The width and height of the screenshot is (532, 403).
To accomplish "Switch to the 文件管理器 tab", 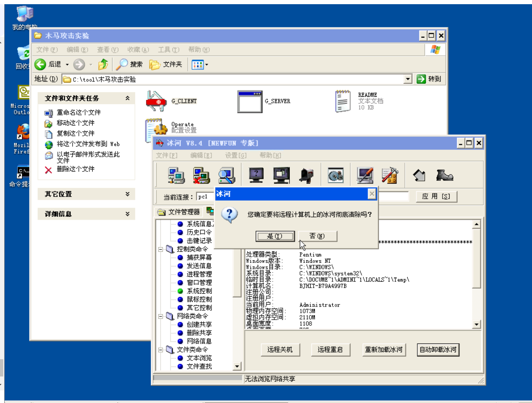I will pos(179,212).
